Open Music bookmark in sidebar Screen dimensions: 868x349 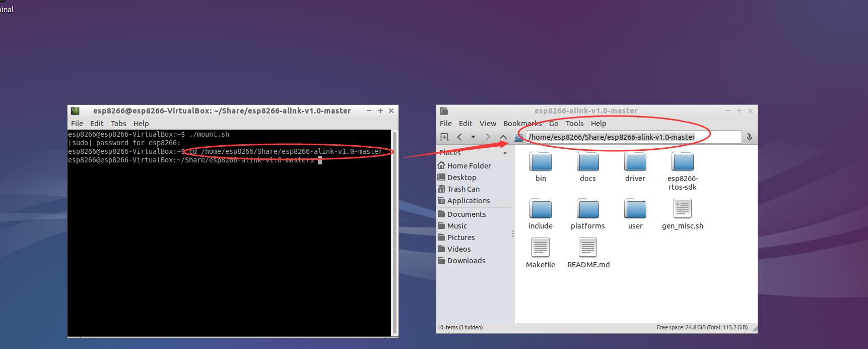coord(452,225)
